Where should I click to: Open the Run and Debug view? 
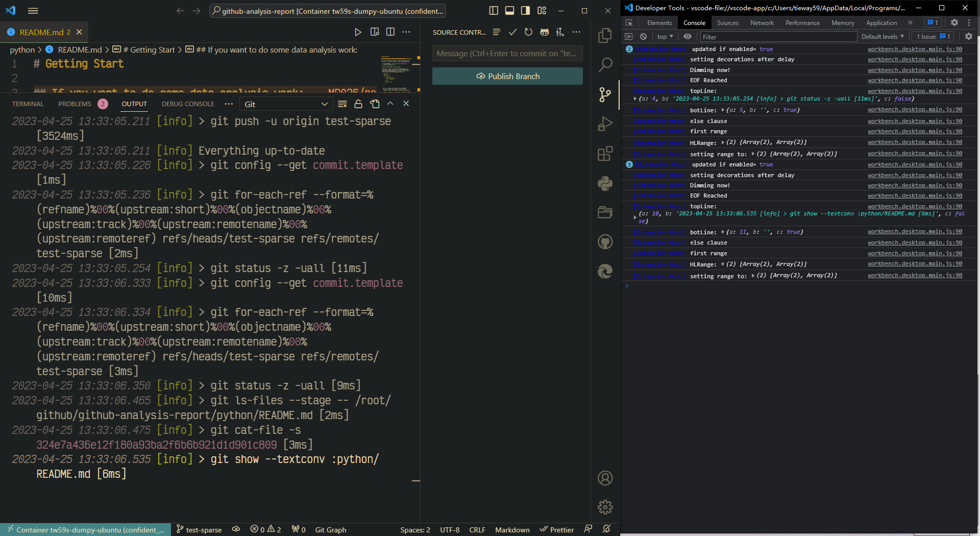click(x=605, y=124)
